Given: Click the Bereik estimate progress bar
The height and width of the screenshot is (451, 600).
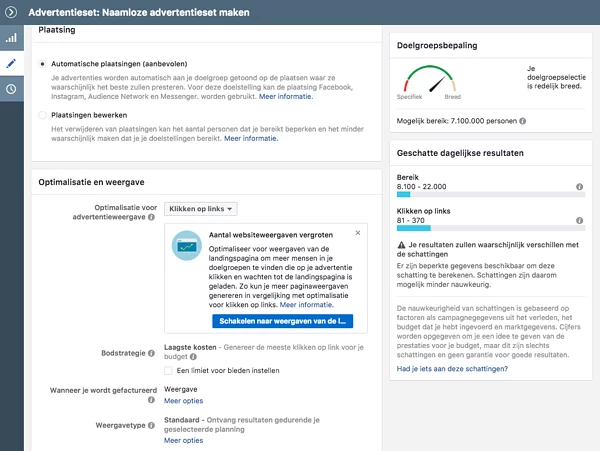Looking at the screenshot, I should pos(491,194).
